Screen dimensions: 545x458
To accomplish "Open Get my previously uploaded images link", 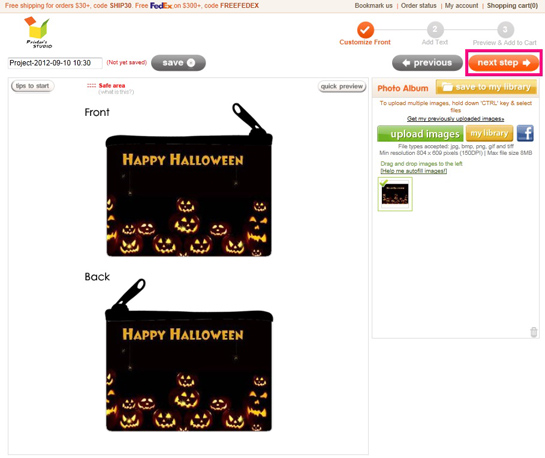I will (455, 119).
